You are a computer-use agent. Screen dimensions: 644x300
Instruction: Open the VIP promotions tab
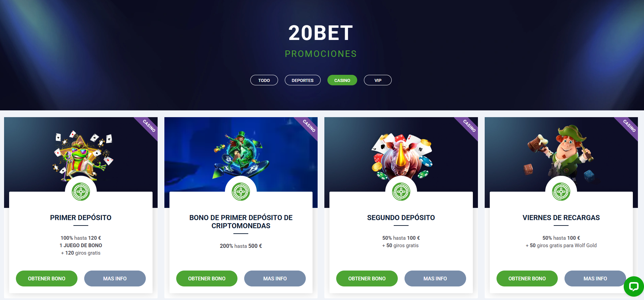click(x=378, y=80)
